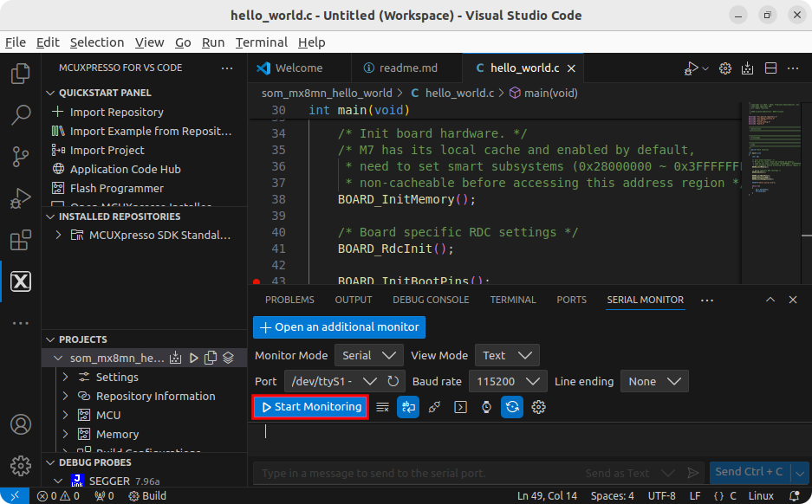Open the Terminal menu in menu bar
The height and width of the screenshot is (504, 812).
261,42
